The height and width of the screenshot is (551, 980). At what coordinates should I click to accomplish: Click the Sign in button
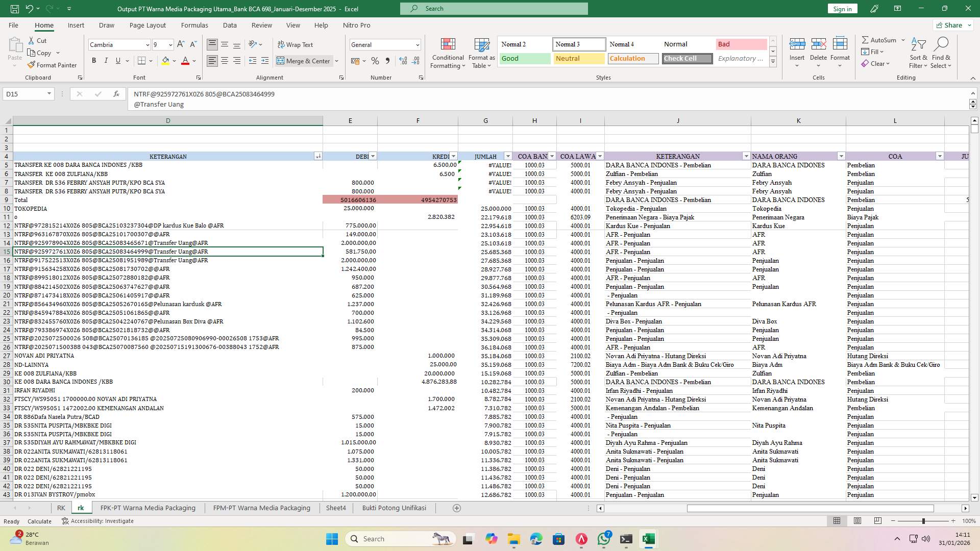click(842, 9)
